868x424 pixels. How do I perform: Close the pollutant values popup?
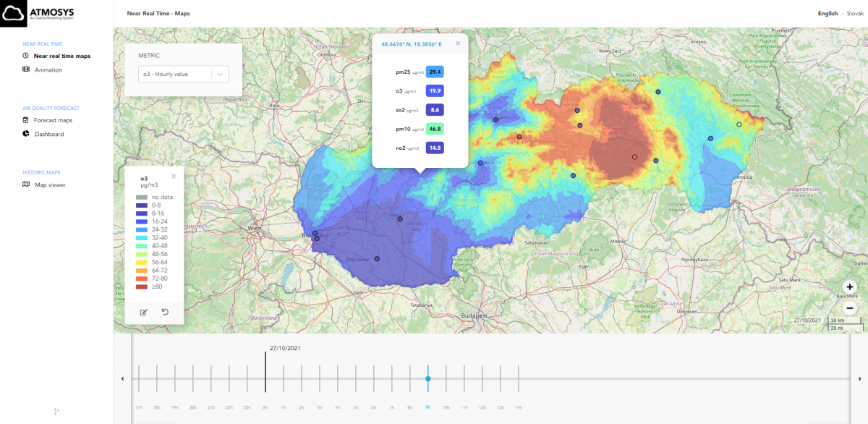click(x=457, y=43)
